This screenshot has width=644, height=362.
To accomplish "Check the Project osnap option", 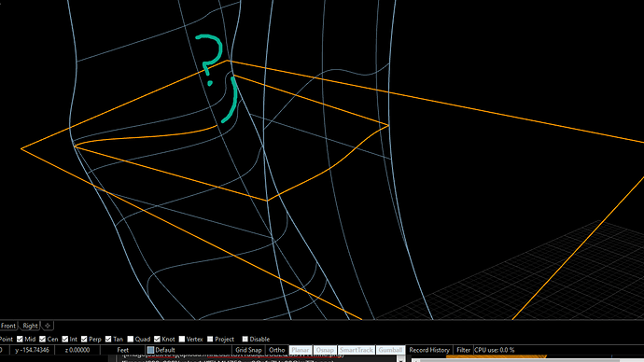I will [x=210, y=339].
